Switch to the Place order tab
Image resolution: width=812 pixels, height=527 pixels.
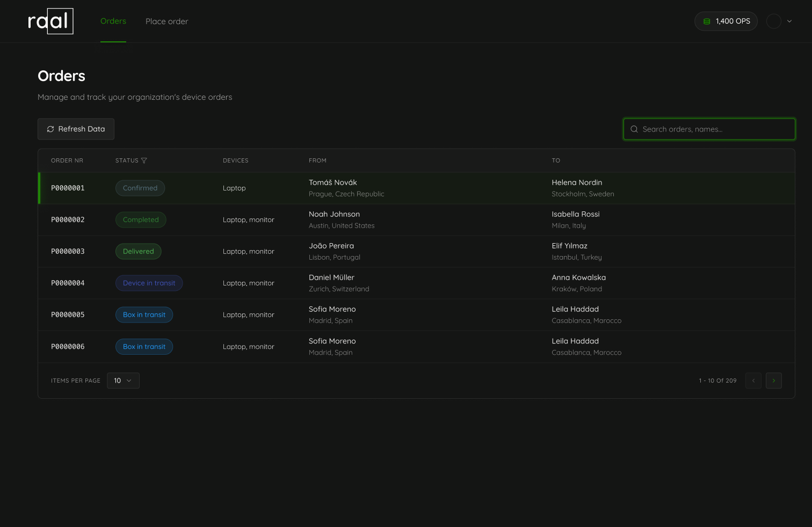pos(166,21)
